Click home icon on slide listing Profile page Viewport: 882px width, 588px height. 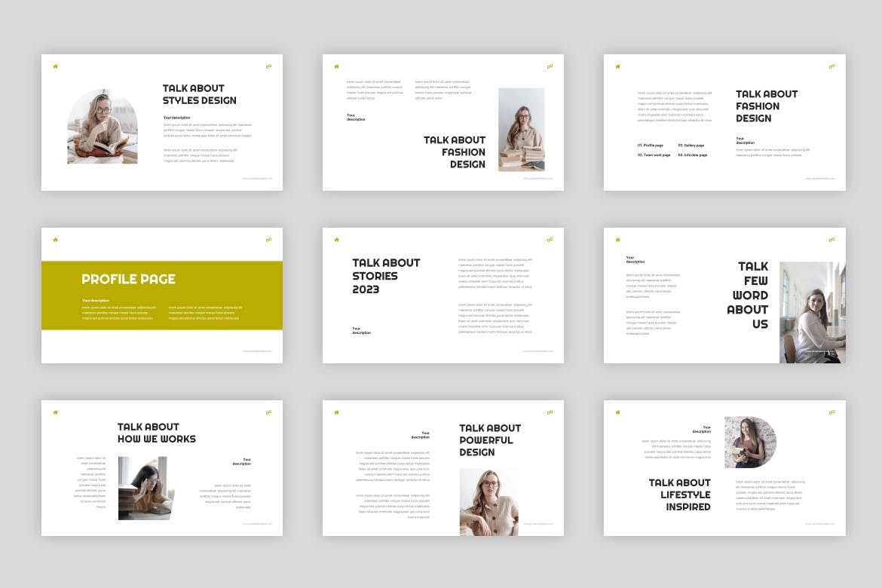[x=617, y=66]
